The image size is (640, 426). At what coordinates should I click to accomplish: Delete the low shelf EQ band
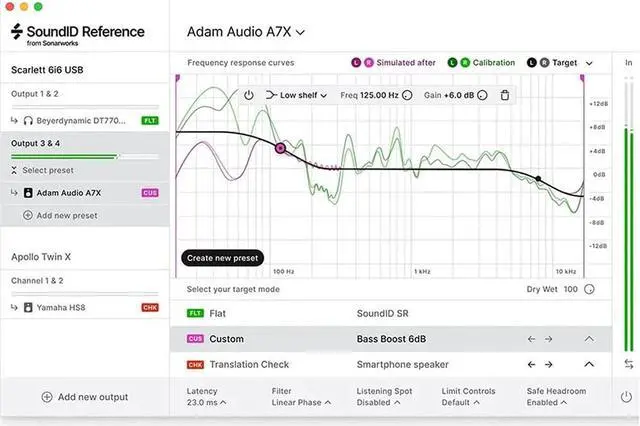[504, 95]
